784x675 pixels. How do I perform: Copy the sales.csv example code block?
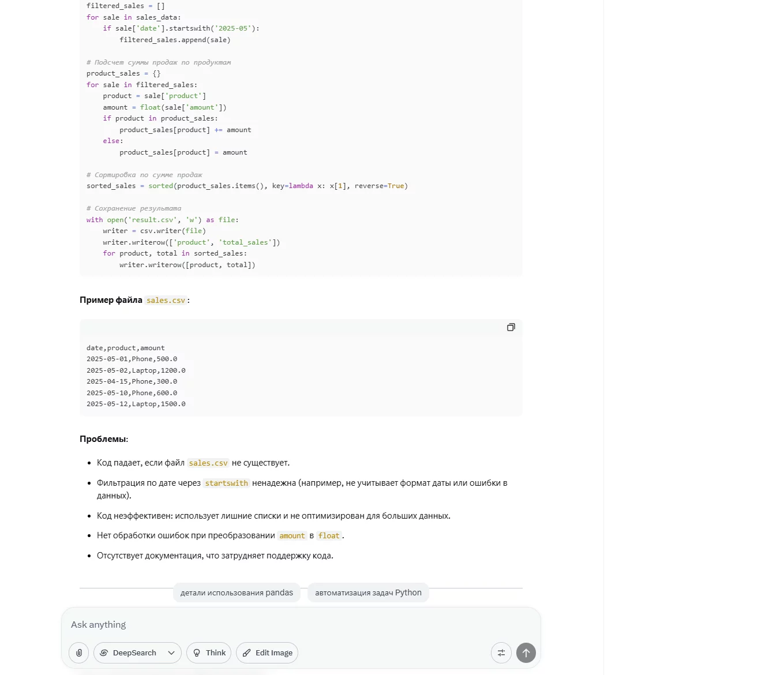[x=511, y=328]
